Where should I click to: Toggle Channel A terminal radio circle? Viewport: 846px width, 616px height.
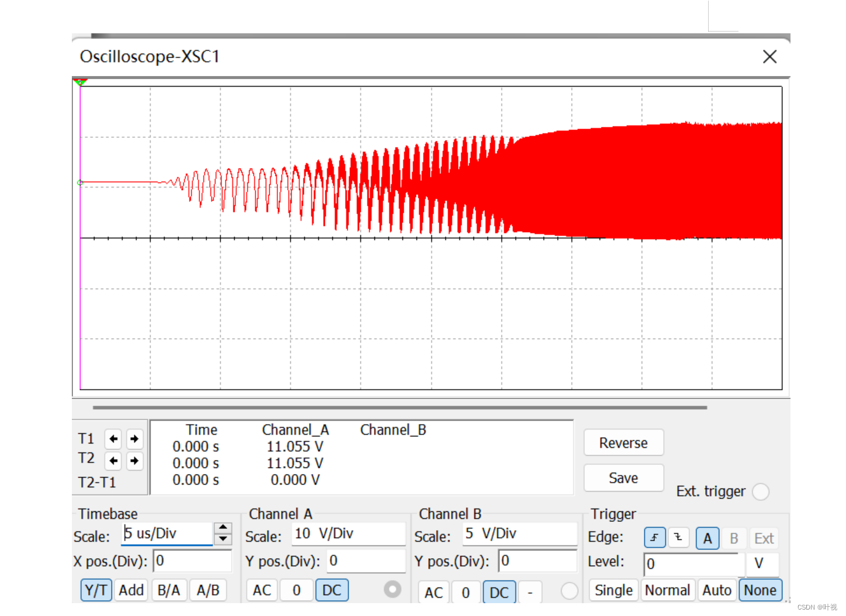tap(393, 589)
